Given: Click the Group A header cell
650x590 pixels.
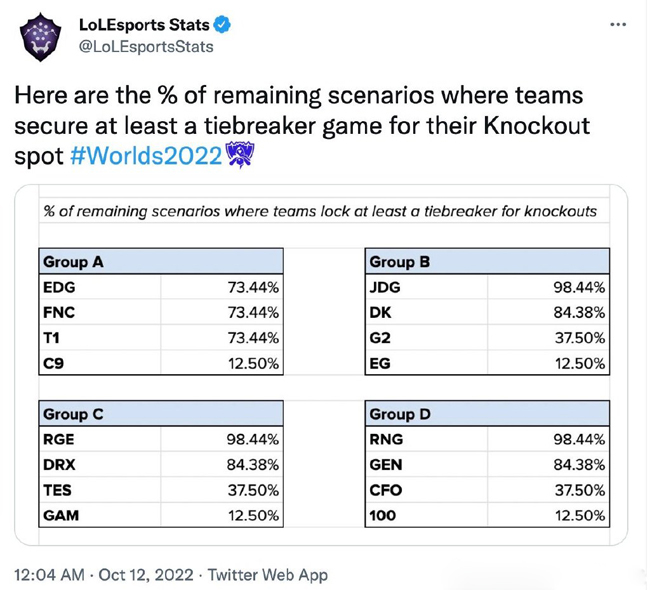Looking at the screenshot, I should 160,262.
